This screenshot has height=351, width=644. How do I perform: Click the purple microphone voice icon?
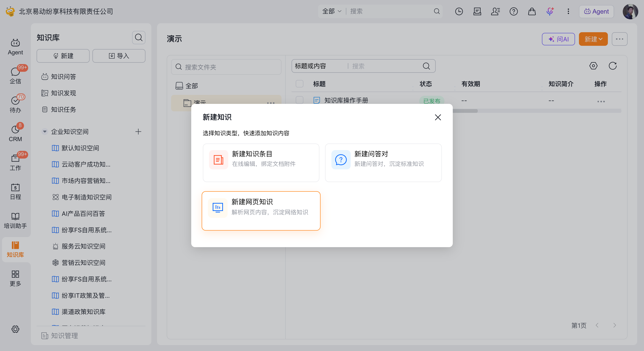[x=550, y=11]
